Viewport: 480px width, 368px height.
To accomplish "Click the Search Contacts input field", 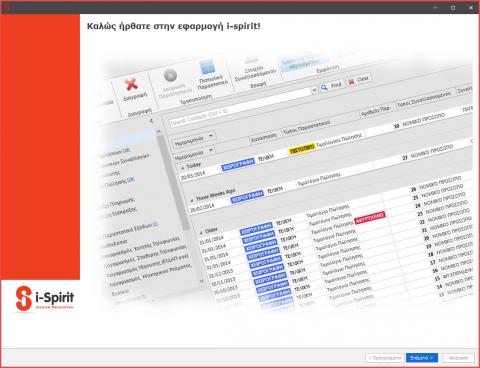I will (x=240, y=107).
